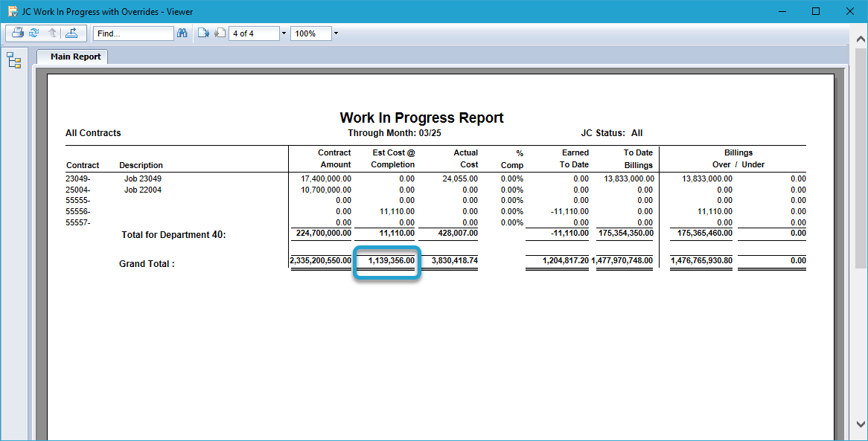Click department billings 175,354,350.00
This screenshot has height=441, width=868.
[x=625, y=233]
